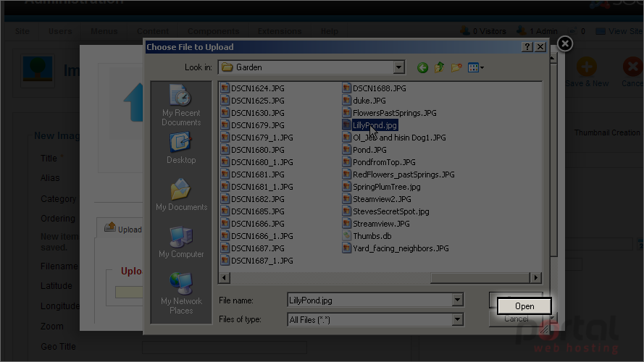
Task: Select file DSCN1687.JPG
Action: click(x=252, y=248)
